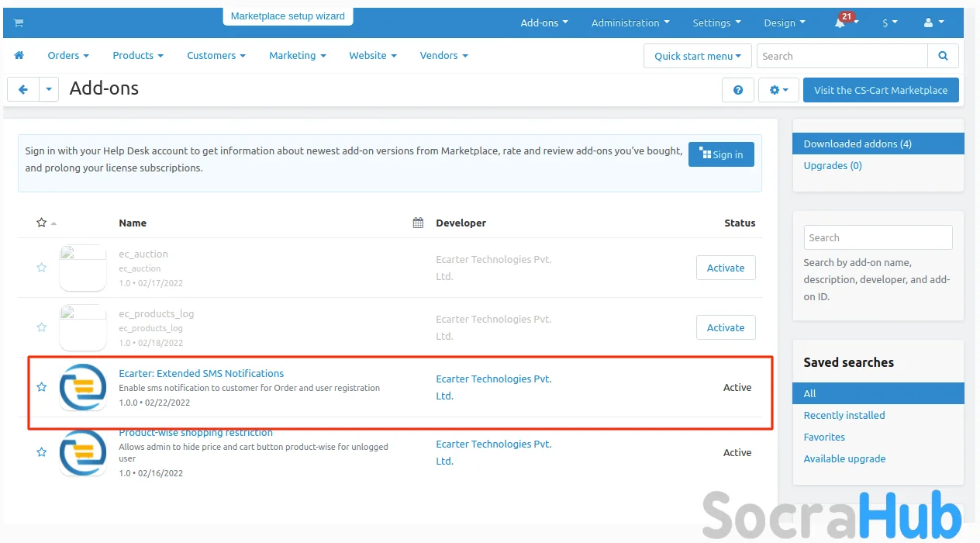980x543 pixels.
Task: Toggle favorite star for Extended SMS Notifications
Action: tap(42, 387)
